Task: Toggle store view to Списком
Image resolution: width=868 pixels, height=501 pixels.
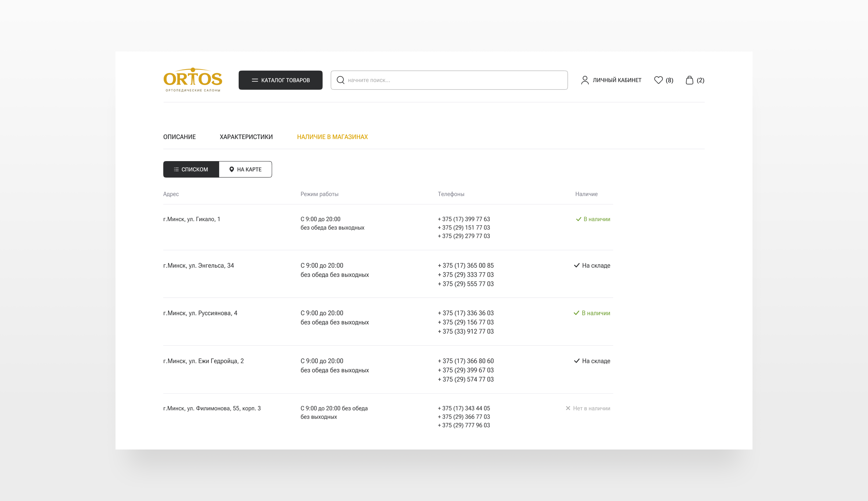Action: pyautogui.click(x=191, y=169)
